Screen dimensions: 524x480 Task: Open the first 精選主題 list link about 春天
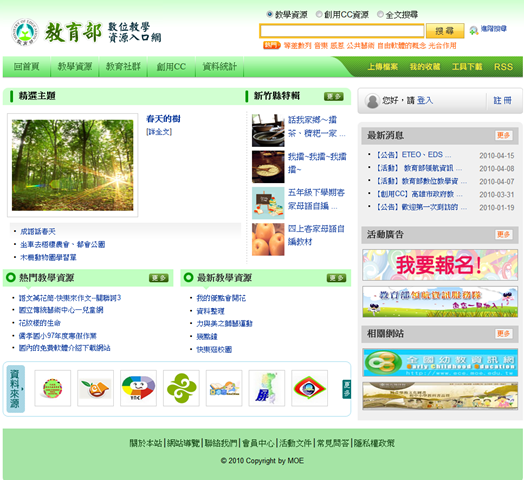coord(38,231)
